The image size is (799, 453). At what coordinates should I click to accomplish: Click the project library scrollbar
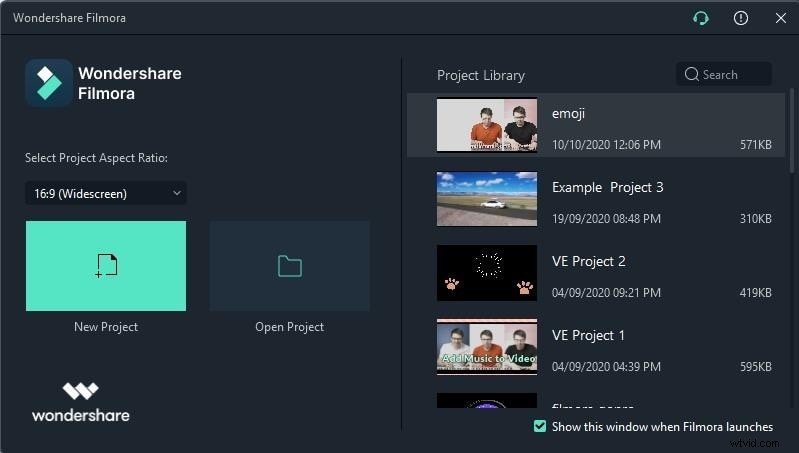pos(791,131)
